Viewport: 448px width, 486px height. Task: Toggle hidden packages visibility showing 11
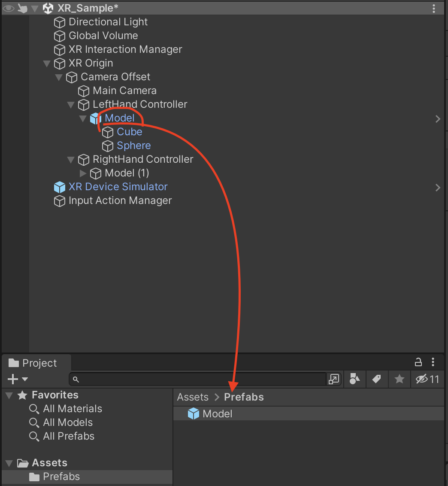point(427,379)
